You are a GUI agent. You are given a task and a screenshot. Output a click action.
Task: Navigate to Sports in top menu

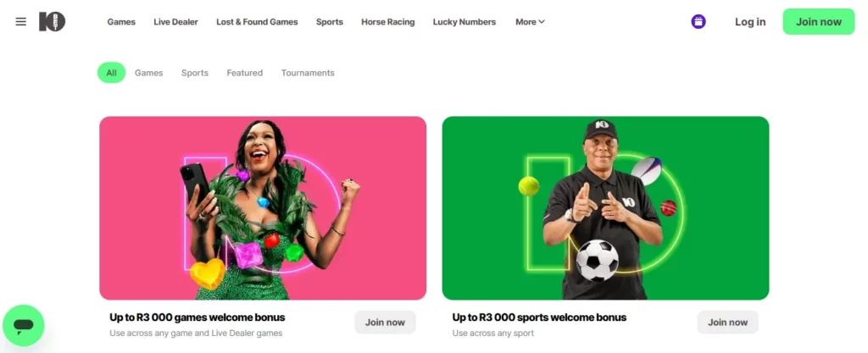330,22
